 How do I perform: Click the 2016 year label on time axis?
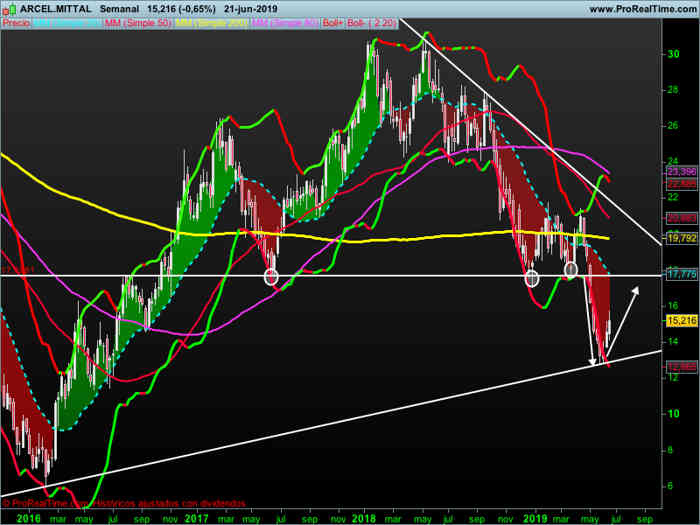tap(29, 519)
